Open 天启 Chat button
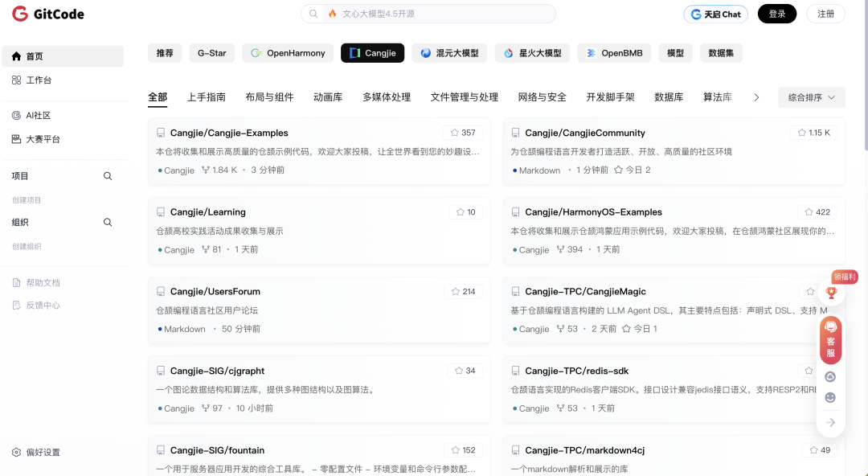This screenshot has height=476, width=868. (x=716, y=14)
